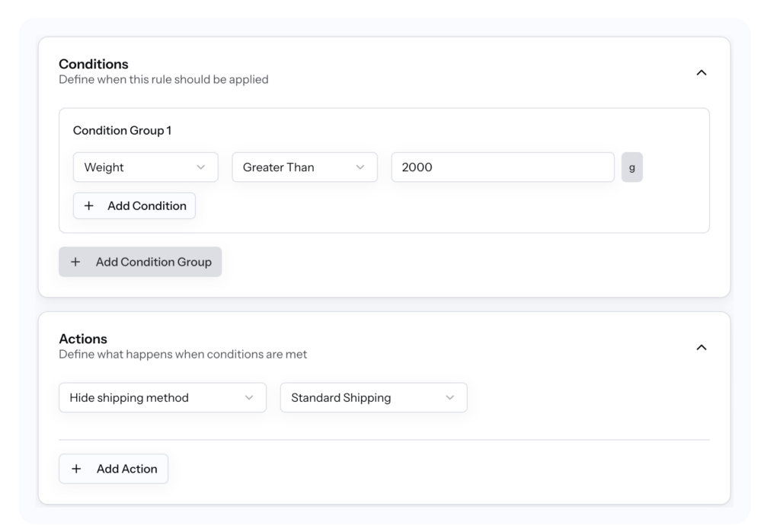
Task: Click the chevron inside the Weight dropdown
Action: (202, 167)
